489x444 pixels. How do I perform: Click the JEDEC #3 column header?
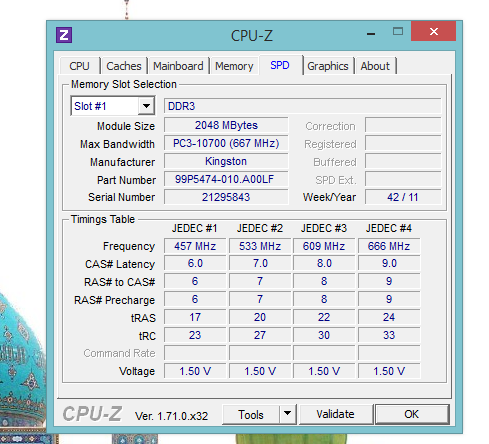click(x=324, y=228)
